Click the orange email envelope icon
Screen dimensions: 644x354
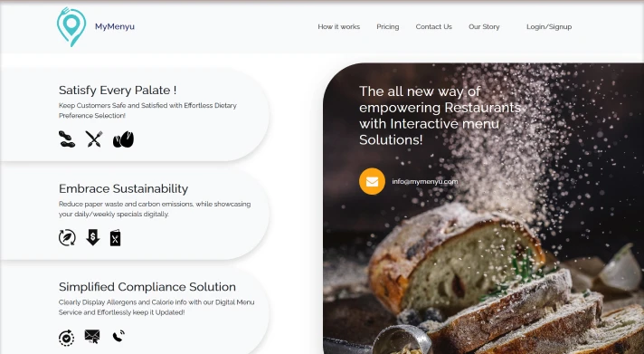[372, 181]
